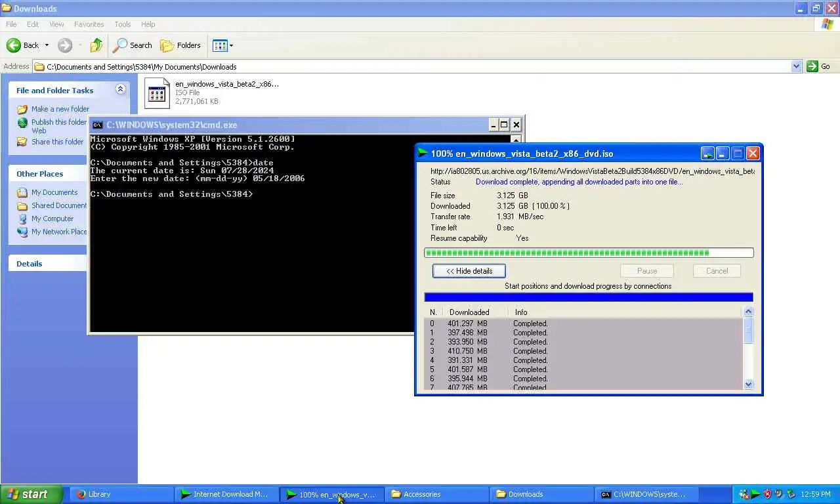The width and height of the screenshot is (840, 504).
Task: Click the green download progress bar
Action: click(589, 253)
